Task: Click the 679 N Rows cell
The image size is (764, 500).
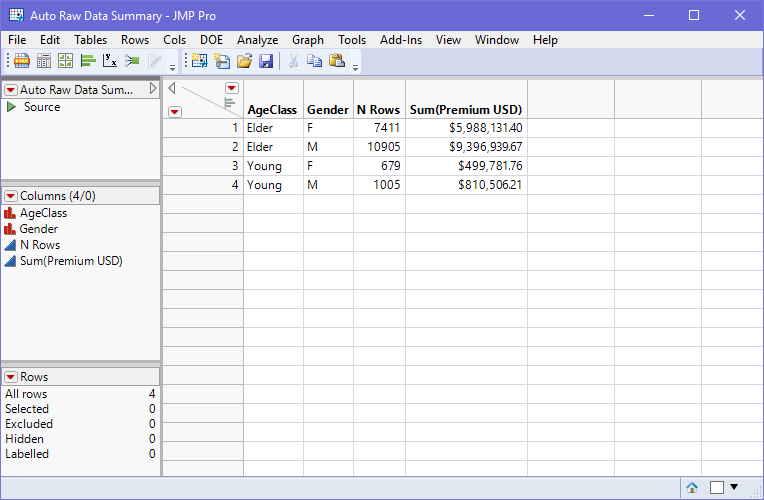Action: pos(379,166)
